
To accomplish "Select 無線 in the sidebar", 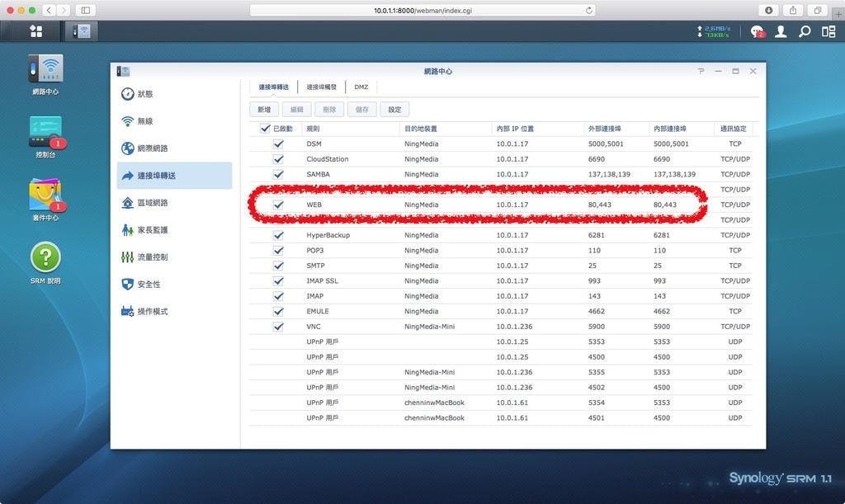I will pyautogui.click(x=144, y=121).
